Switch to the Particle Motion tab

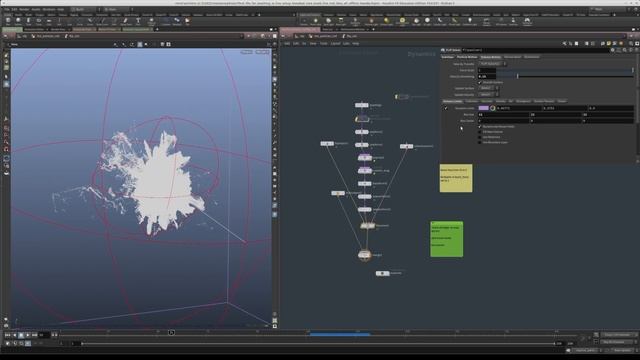(467, 57)
